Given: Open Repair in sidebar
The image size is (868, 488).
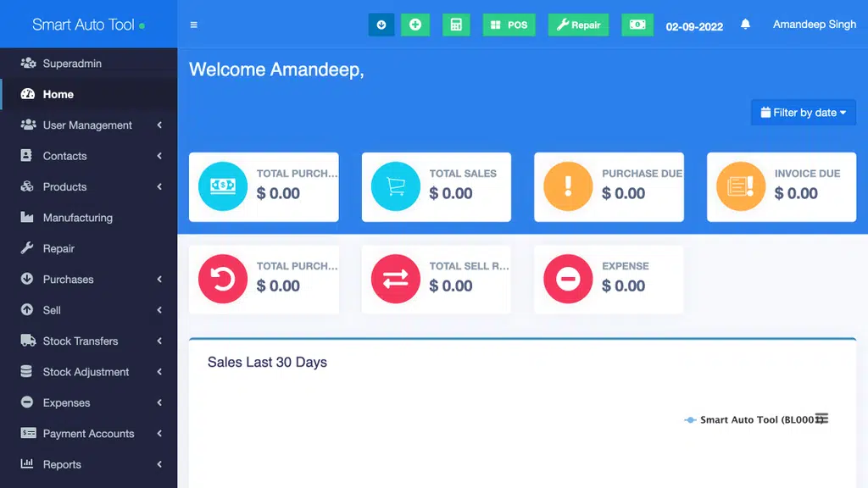Looking at the screenshot, I should tap(88, 248).
